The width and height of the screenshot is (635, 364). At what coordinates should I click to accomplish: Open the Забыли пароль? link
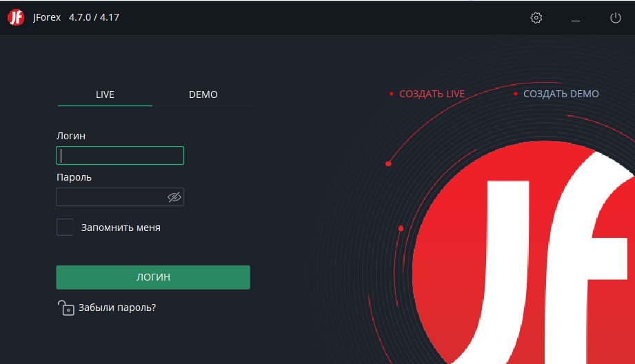117,307
